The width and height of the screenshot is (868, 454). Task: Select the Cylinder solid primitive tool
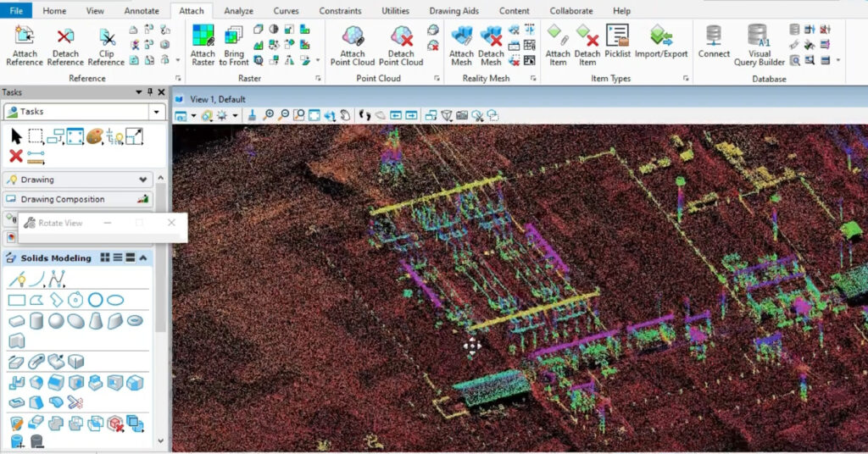tap(36, 321)
